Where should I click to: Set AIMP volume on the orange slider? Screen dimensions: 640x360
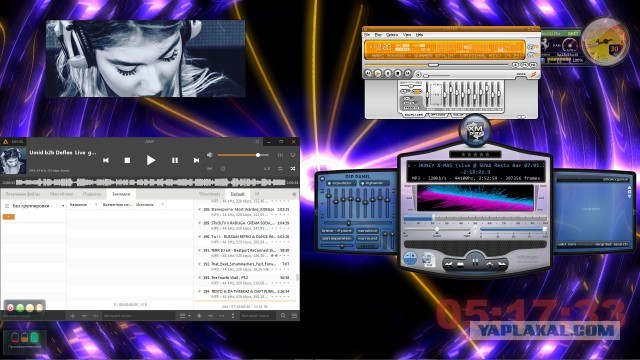(x=243, y=155)
